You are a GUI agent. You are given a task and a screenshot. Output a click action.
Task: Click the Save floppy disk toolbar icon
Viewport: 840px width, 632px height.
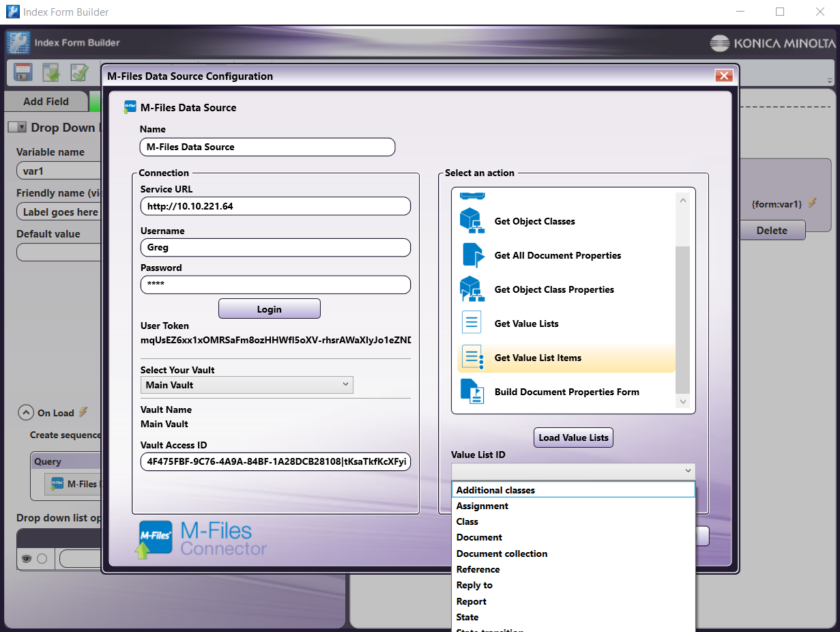tap(24, 72)
